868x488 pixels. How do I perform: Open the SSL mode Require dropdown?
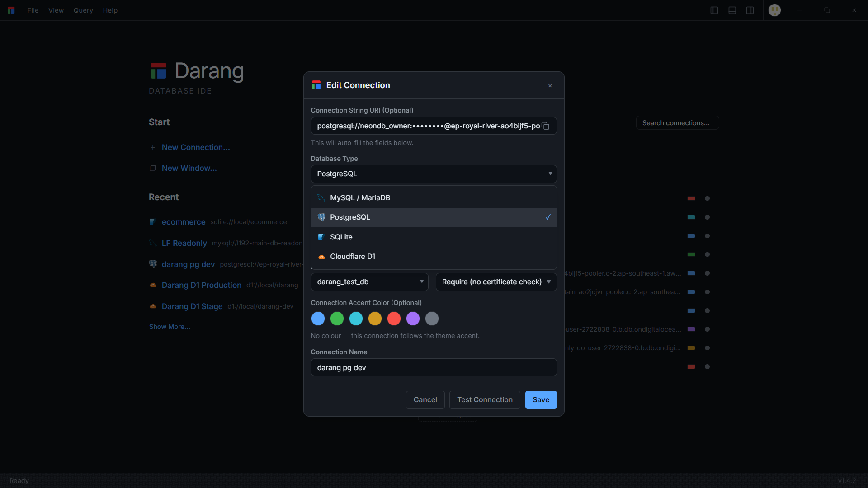pos(496,282)
